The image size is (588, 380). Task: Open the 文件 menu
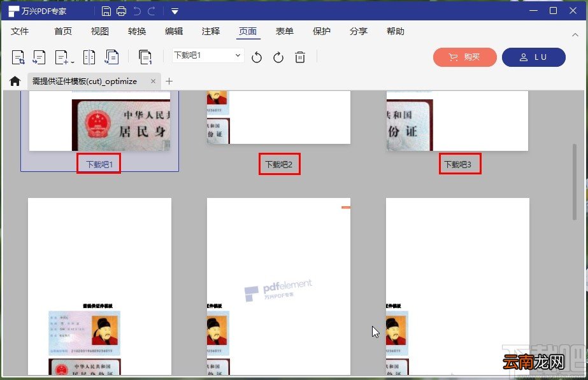(20, 31)
